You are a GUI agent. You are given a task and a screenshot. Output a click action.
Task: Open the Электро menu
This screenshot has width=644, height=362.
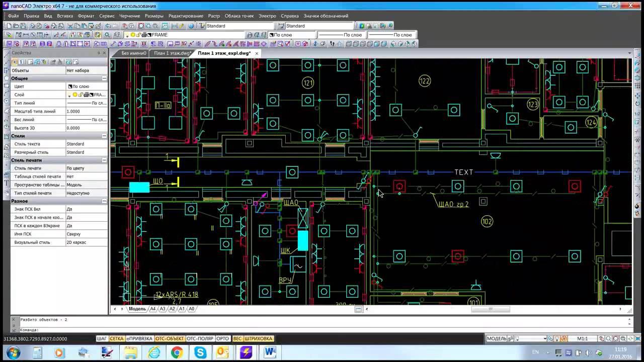pos(267,16)
